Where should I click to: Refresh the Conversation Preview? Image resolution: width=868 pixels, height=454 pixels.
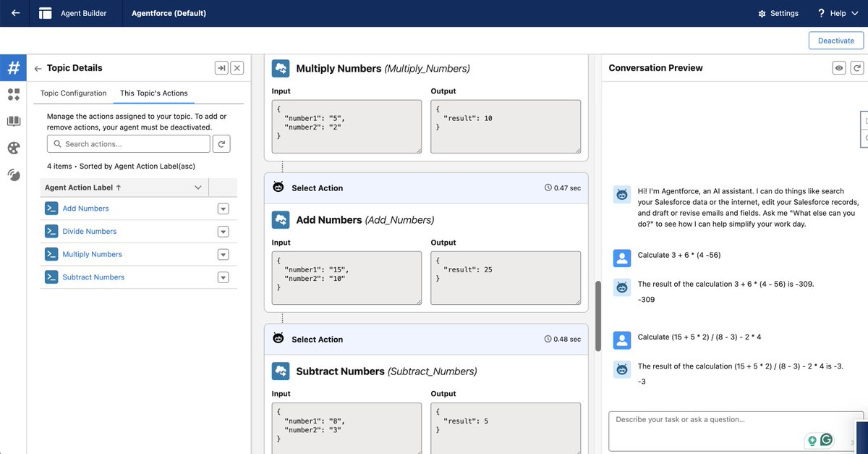point(857,68)
